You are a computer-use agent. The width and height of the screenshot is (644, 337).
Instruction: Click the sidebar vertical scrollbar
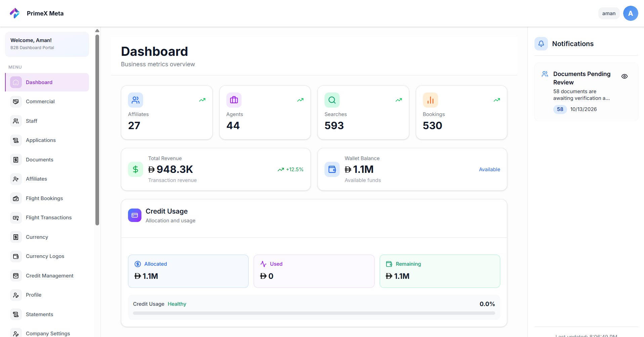(x=97, y=130)
